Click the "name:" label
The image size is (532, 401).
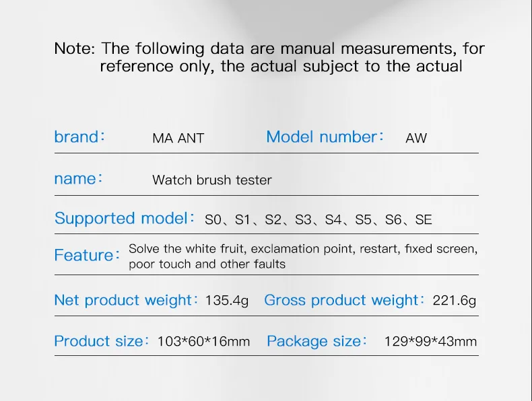[x=78, y=179]
